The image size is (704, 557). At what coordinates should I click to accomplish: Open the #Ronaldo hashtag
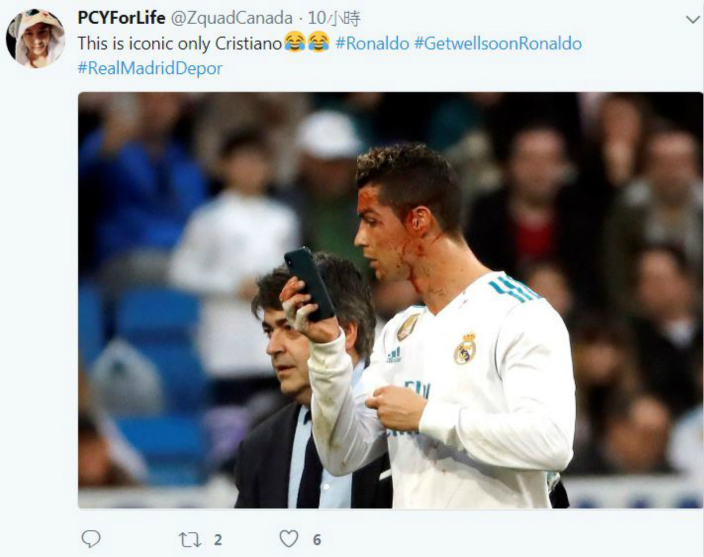tap(372, 44)
